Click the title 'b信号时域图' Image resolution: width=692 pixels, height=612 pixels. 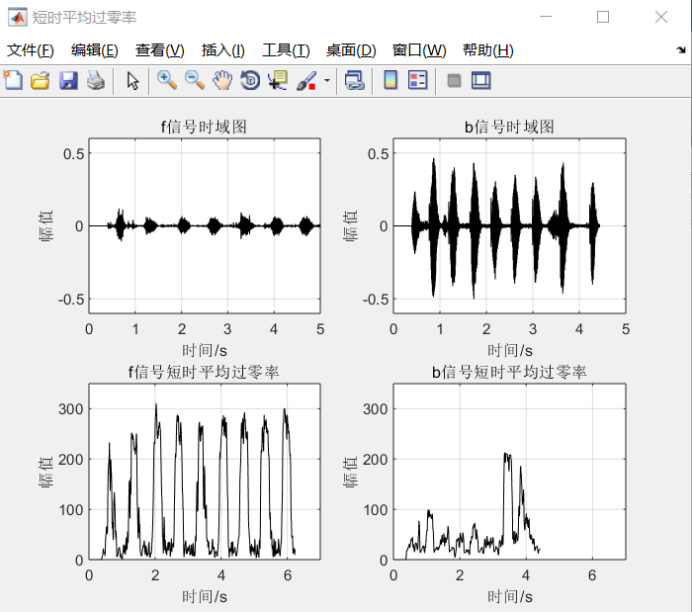(509, 127)
